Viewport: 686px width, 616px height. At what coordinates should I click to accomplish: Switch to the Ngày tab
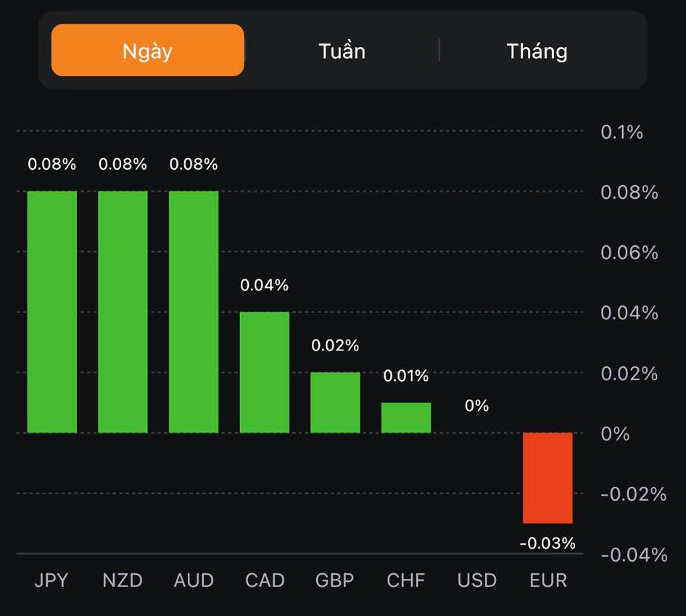point(147,51)
